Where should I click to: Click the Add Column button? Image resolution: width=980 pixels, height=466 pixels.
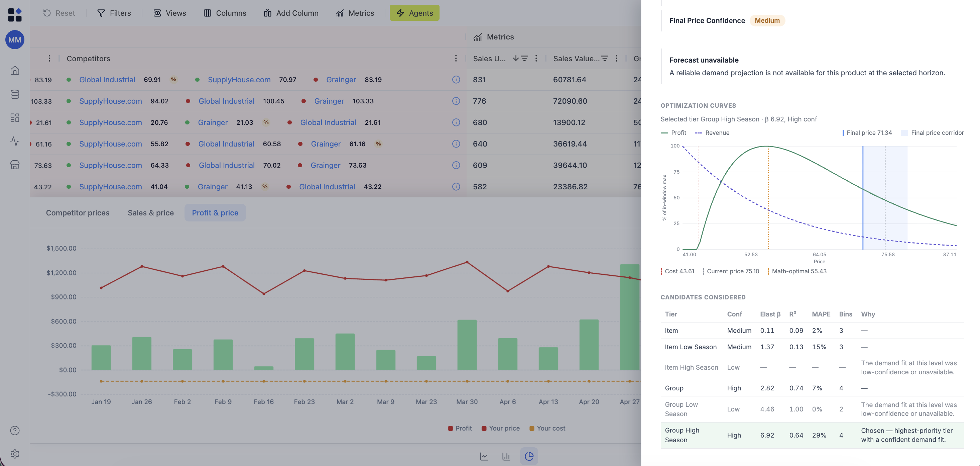(291, 13)
